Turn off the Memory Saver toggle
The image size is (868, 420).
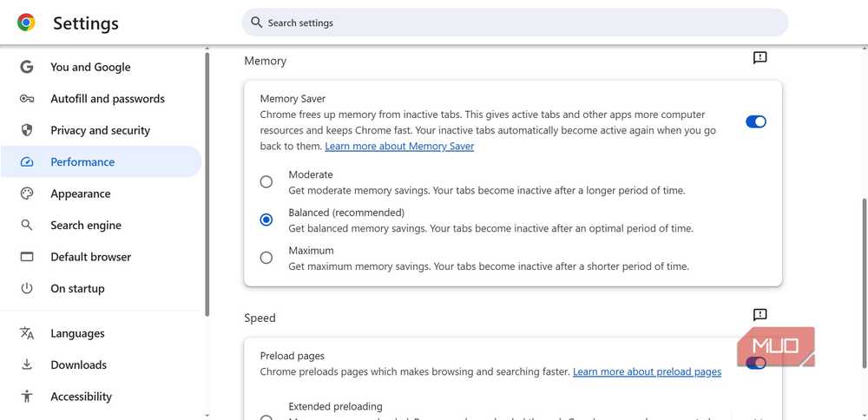(x=756, y=121)
